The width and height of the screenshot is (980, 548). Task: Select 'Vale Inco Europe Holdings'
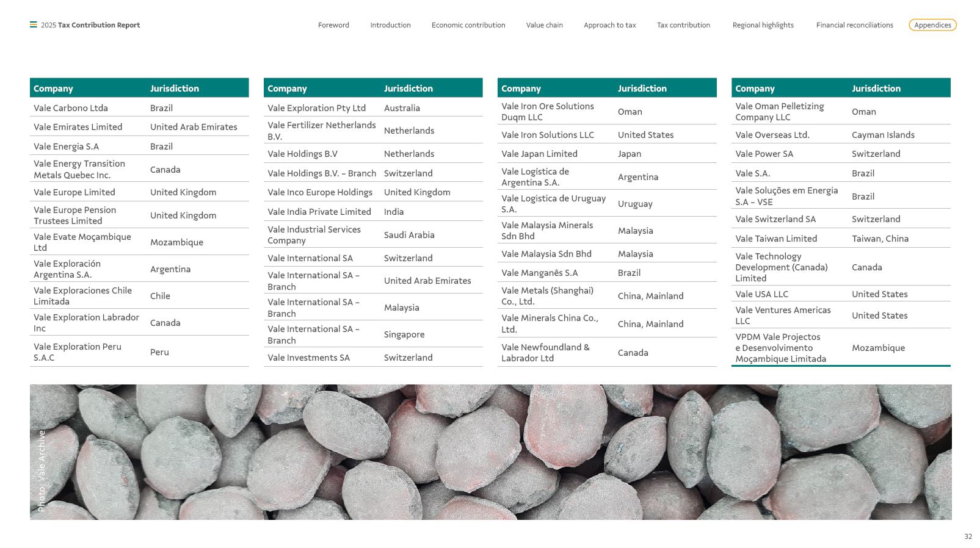coord(320,192)
